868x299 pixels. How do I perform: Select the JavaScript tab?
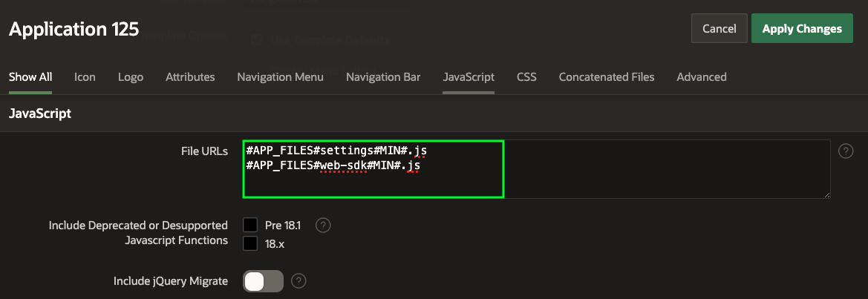469,77
